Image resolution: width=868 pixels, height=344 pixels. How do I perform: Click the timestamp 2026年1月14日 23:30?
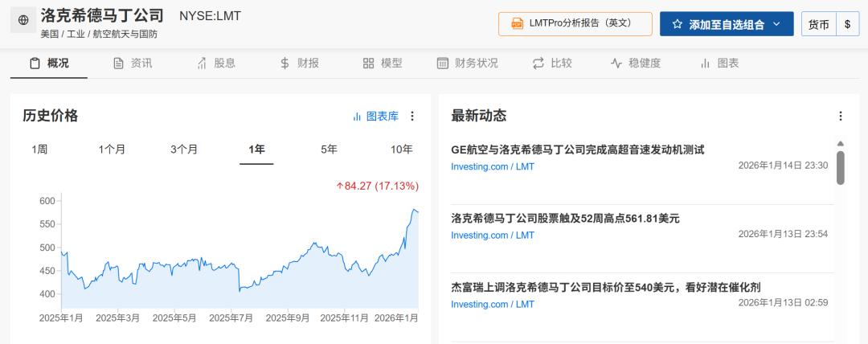coord(783,165)
